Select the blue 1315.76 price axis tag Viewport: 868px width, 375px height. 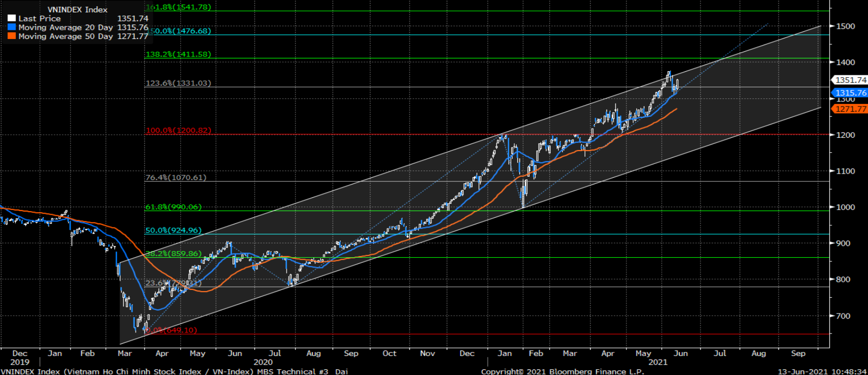[851, 93]
